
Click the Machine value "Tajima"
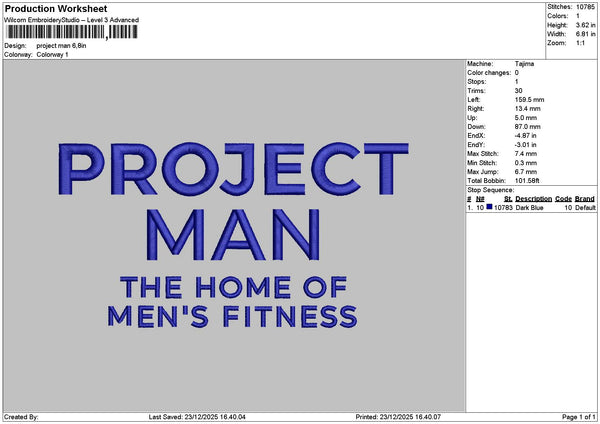pos(524,64)
